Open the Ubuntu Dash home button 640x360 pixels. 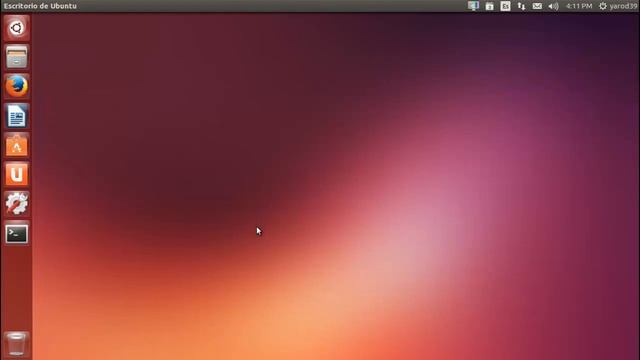(16, 28)
